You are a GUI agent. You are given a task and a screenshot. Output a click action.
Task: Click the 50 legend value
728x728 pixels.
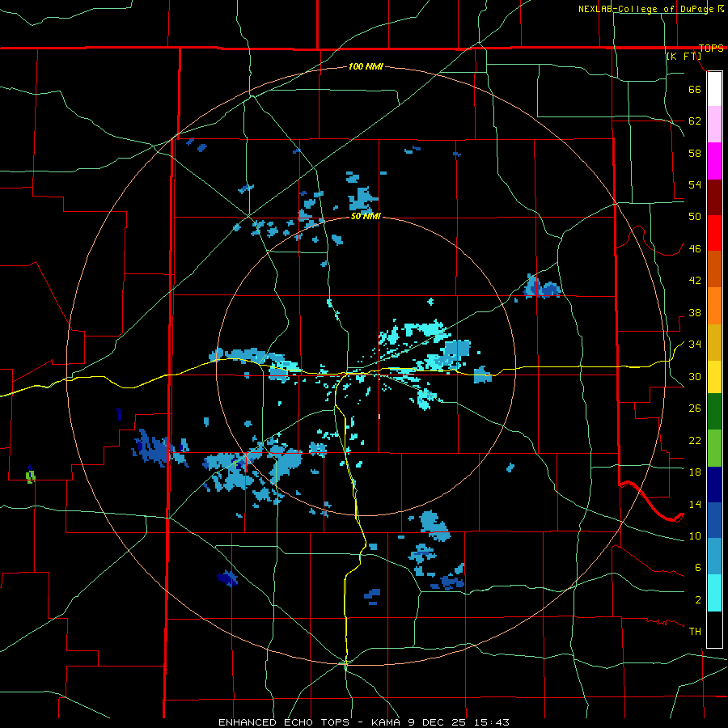pyautogui.click(x=695, y=217)
